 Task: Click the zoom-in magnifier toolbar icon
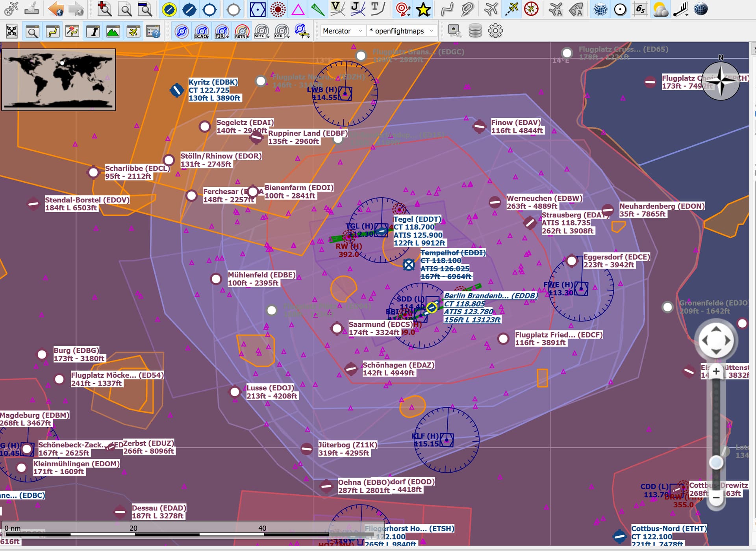104,9
